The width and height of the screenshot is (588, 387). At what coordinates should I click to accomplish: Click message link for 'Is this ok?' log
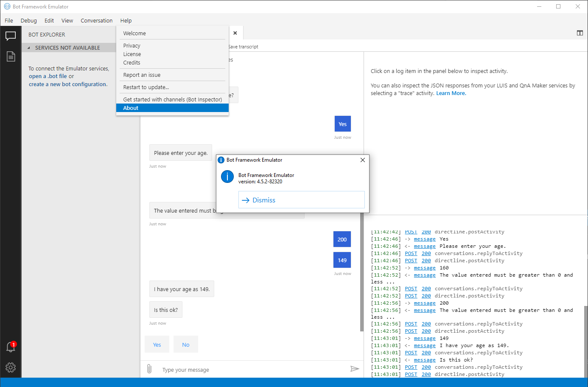click(425, 360)
